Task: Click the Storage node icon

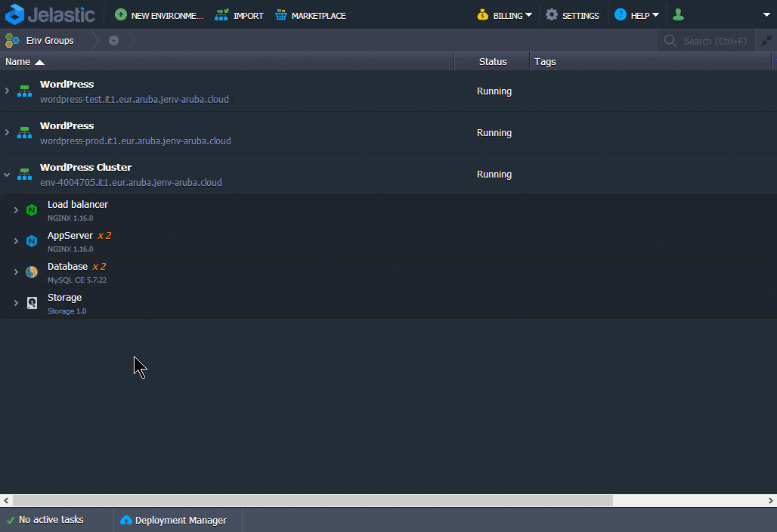Action: tap(32, 303)
